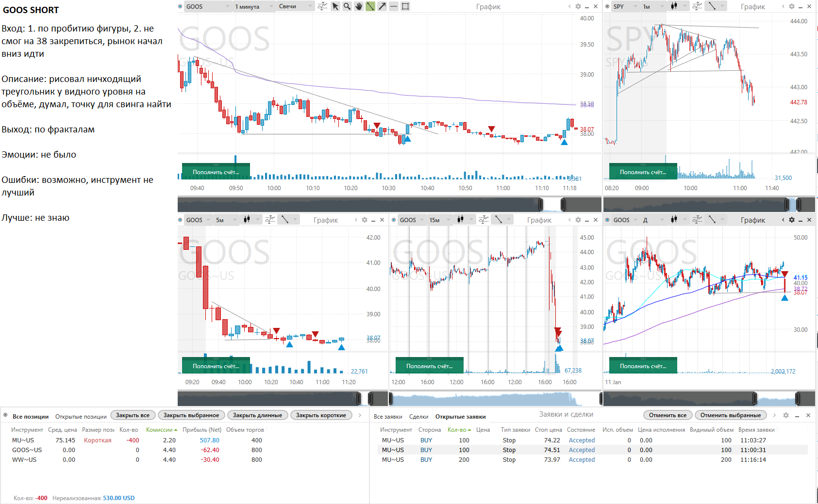Click 'Закрыть выбранное' button
The image size is (818, 504).
[x=191, y=415]
